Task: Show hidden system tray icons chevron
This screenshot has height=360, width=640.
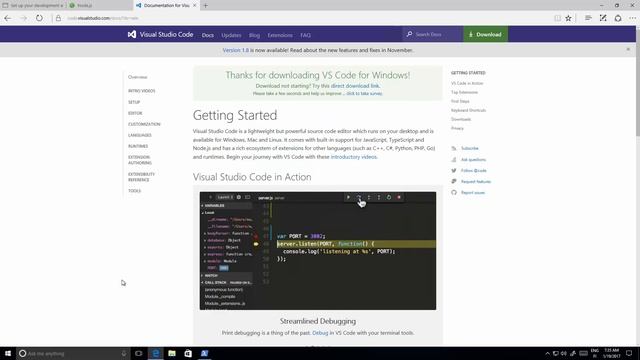Action: (x=547, y=353)
